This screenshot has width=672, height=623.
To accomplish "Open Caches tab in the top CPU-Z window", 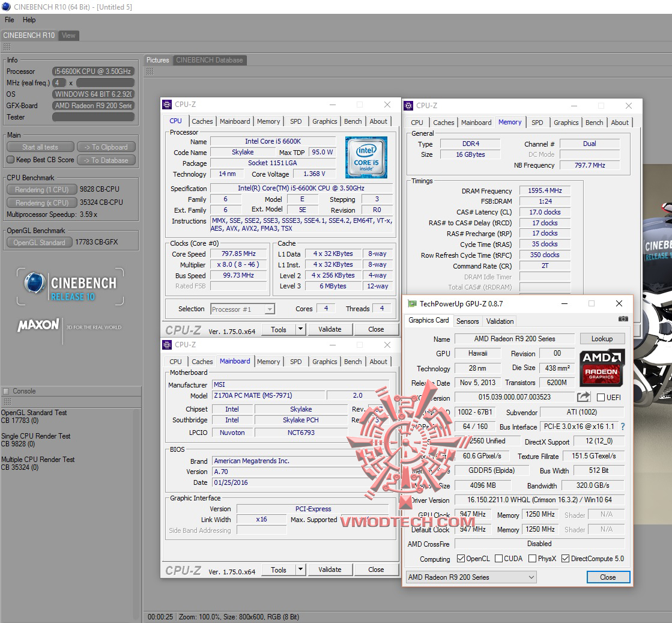I will 202,121.
